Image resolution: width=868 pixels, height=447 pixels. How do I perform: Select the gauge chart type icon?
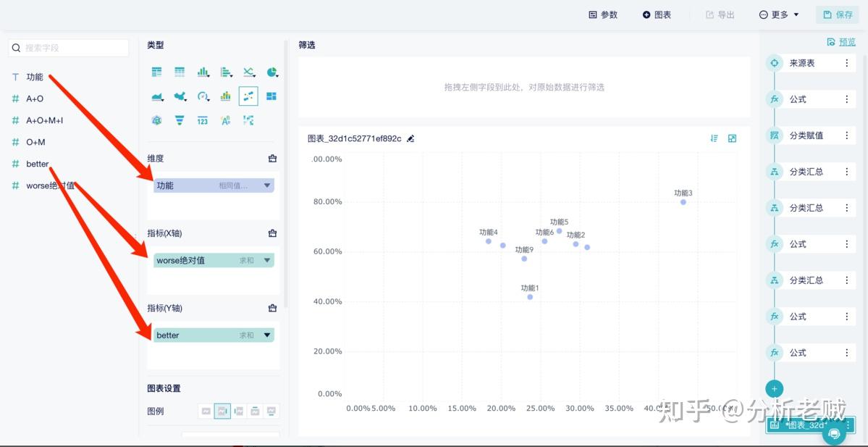[203, 96]
